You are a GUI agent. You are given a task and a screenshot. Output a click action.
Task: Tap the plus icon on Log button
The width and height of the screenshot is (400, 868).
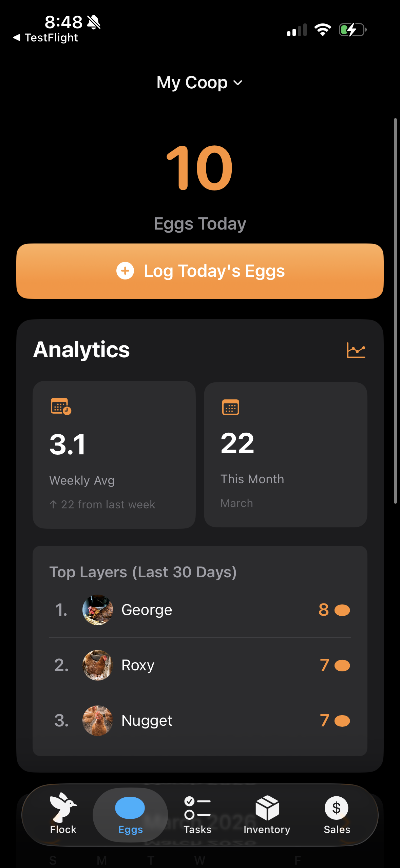[x=125, y=271]
